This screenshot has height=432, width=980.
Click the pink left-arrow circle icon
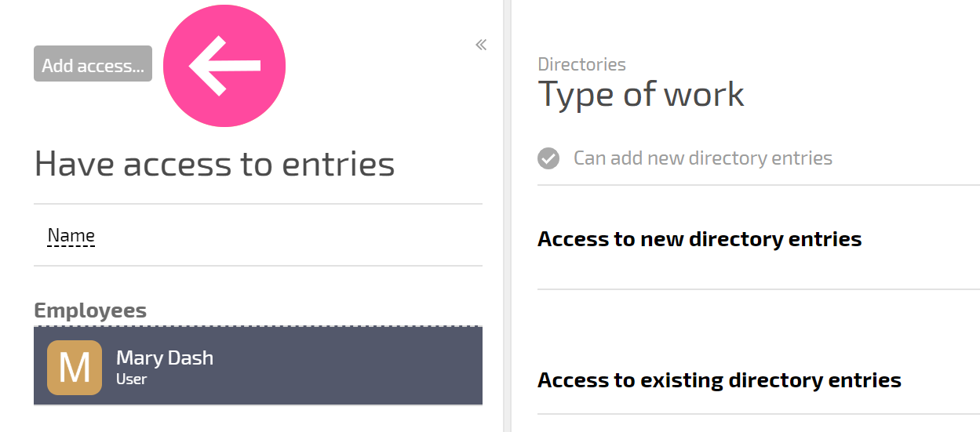click(x=224, y=66)
